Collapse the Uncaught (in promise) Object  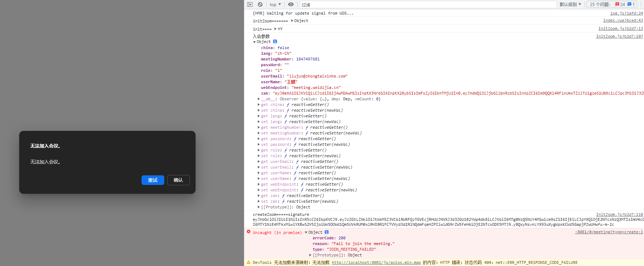[306, 233]
